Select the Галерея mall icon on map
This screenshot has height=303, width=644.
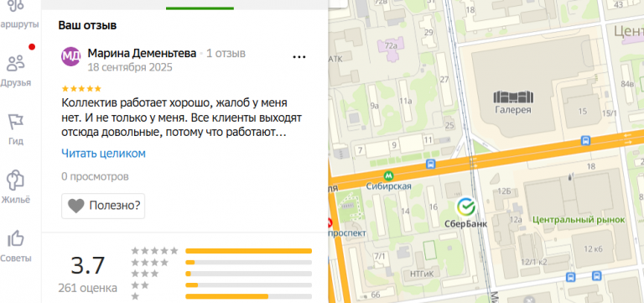point(513,97)
